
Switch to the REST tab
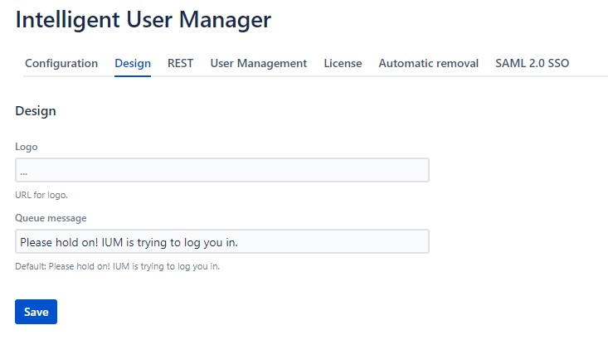click(x=180, y=63)
